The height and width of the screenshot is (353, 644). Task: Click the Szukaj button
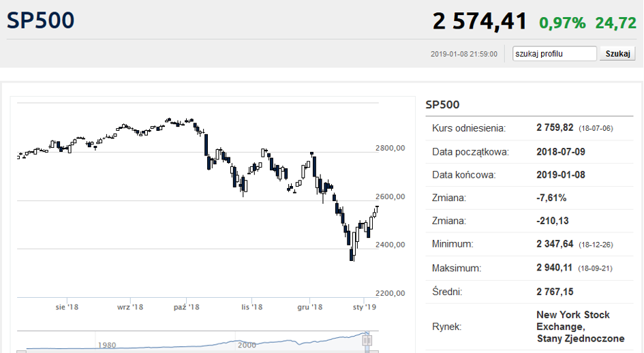617,53
